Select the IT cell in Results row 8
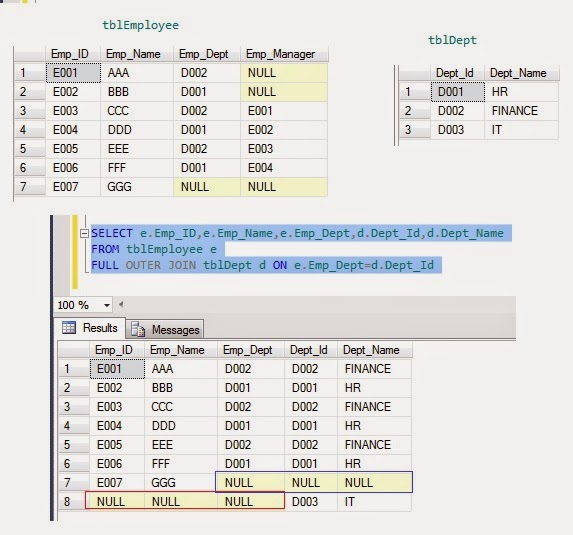The height and width of the screenshot is (535, 573). (x=374, y=501)
